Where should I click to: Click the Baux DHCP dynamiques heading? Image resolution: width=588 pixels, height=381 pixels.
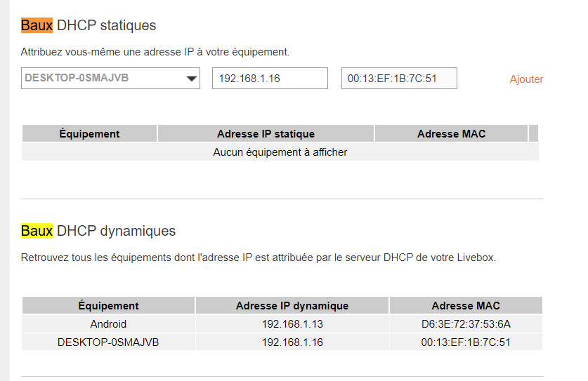point(98,231)
